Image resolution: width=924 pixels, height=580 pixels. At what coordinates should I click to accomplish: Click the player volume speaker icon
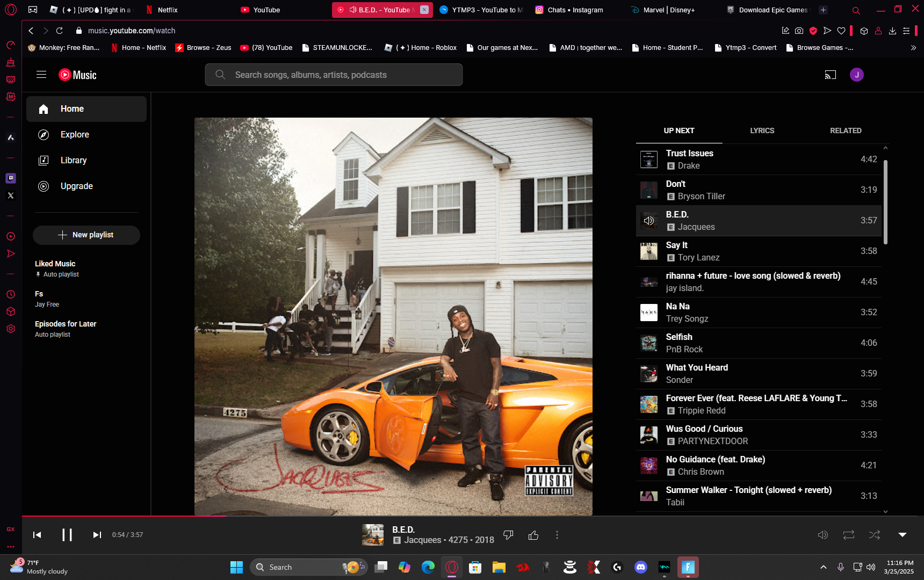[823, 535]
